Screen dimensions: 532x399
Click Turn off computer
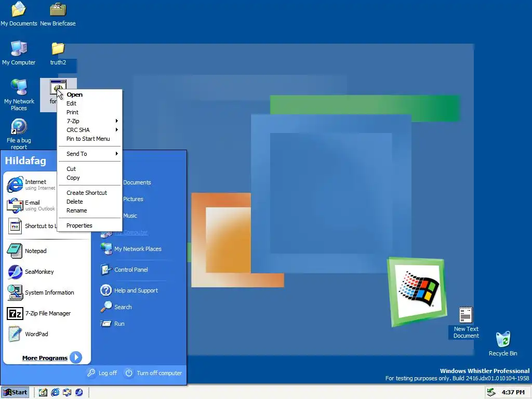[x=153, y=373]
